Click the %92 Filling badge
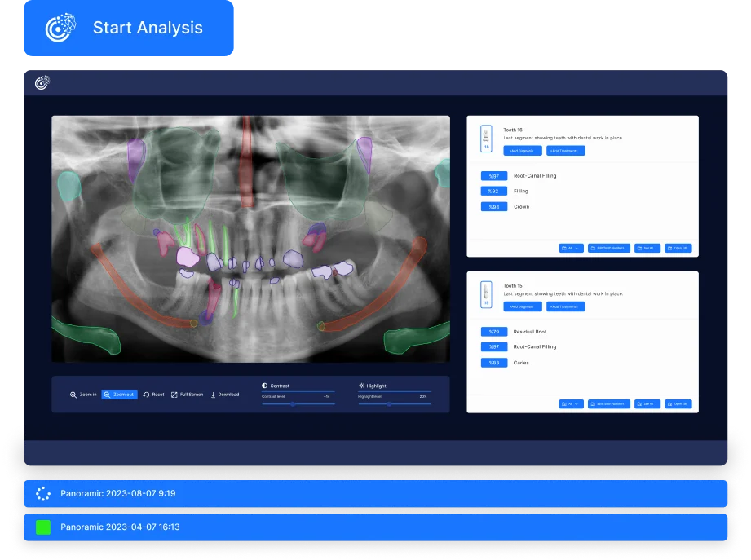The width and height of the screenshot is (751, 560). coord(494,191)
